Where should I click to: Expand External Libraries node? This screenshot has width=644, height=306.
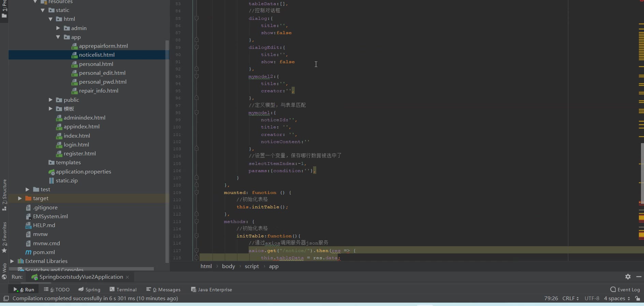tap(12, 261)
